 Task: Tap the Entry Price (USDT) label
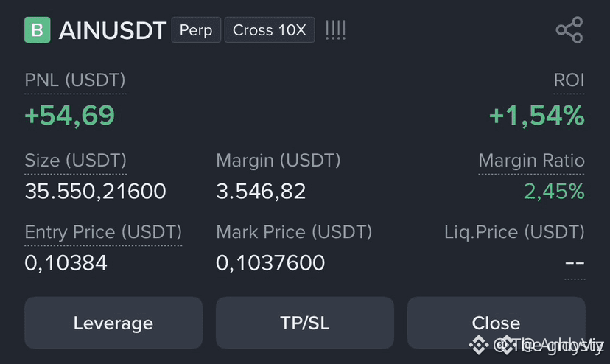tap(103, 232)
